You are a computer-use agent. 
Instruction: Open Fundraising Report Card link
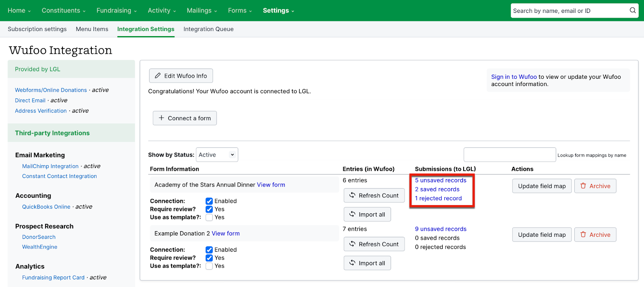point(53,278)
